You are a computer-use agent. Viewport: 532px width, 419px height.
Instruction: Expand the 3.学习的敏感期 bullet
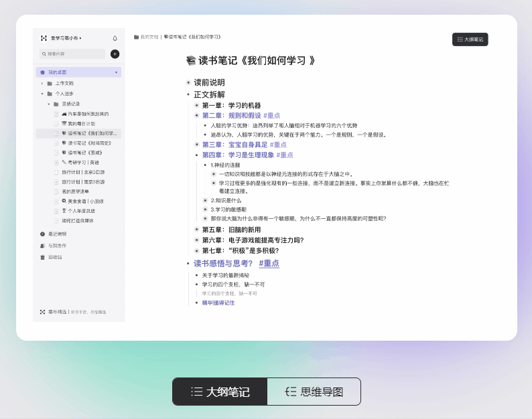tap(205, 209)
